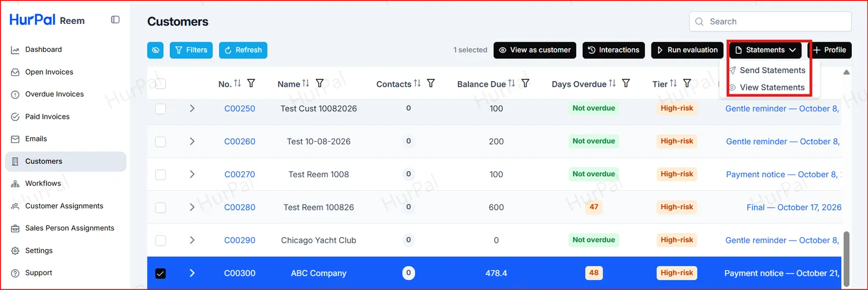The image size is (868, 290).
Task: Collapse the sidebar panel icon
Action: [x=115, y=20]
